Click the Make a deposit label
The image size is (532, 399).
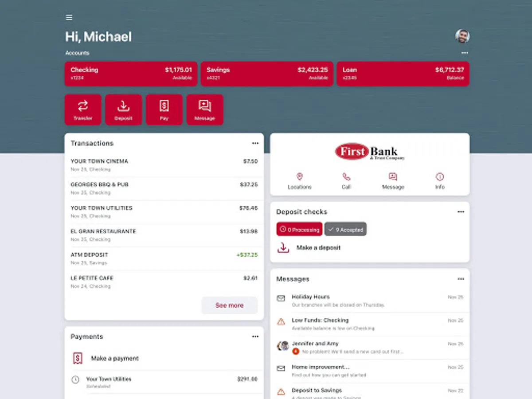[318, 248]
